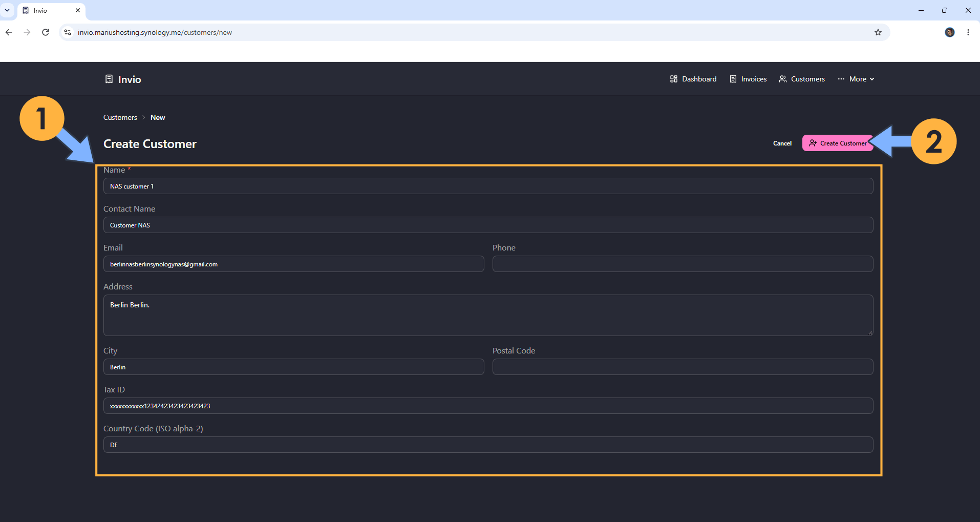Screen dimensions: 980x522
Task: Open the Dashboard page
Action: pyautogui.click(x=693, y=79)
